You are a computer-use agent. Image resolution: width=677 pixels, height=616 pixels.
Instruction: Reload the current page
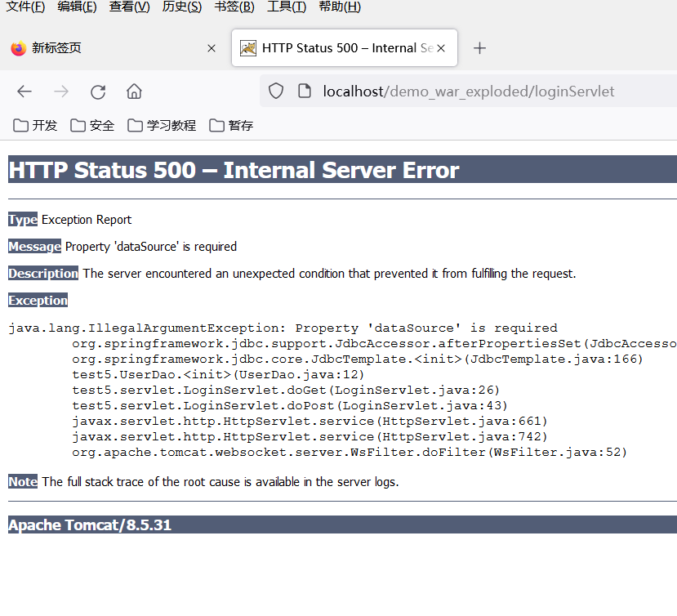pyautogui.click(x=98, y=92)
